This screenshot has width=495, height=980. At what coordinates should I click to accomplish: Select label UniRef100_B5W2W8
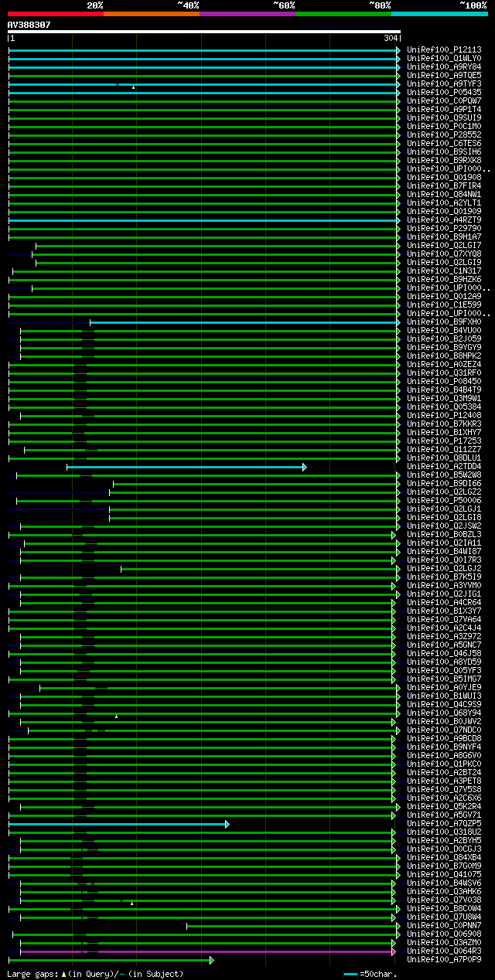[x=444, y=475]
